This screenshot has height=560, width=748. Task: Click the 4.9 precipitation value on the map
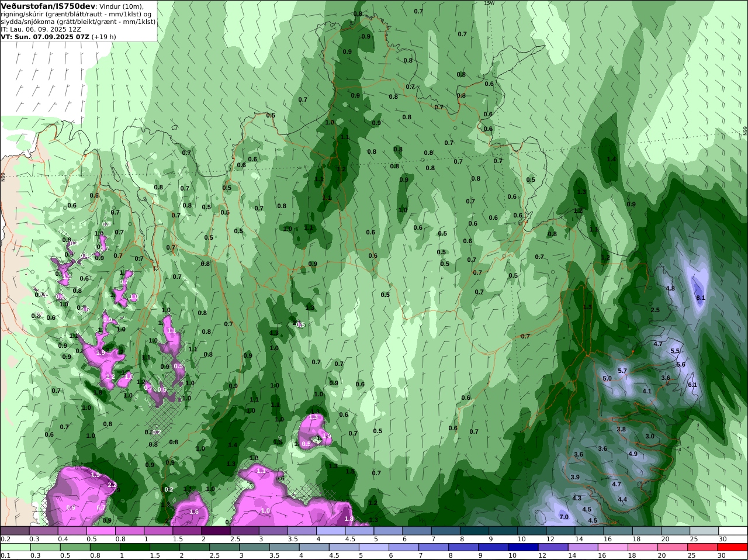click(x=633, y=454)
